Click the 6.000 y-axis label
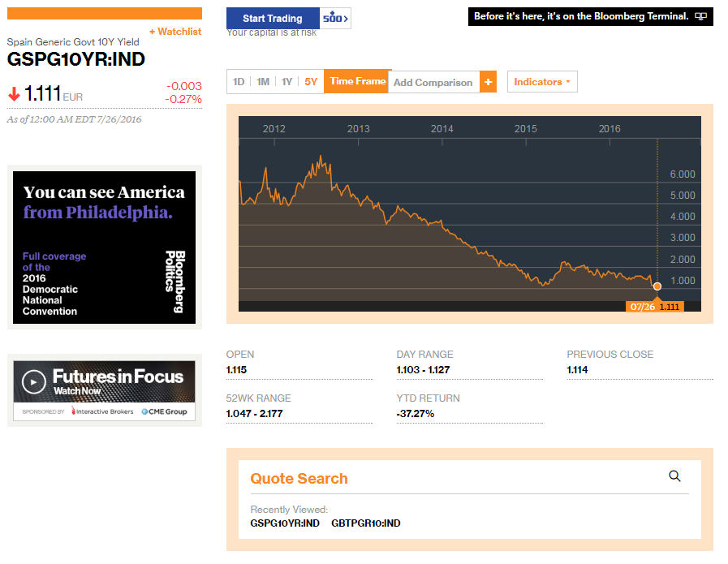This screenshot has height=564, width=728. [683, 174]
